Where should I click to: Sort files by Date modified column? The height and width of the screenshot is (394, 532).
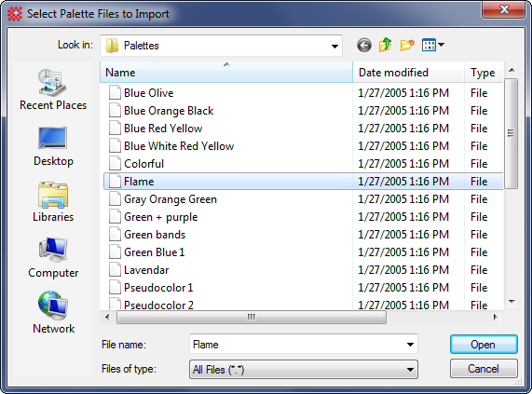(x=408, y=73)
